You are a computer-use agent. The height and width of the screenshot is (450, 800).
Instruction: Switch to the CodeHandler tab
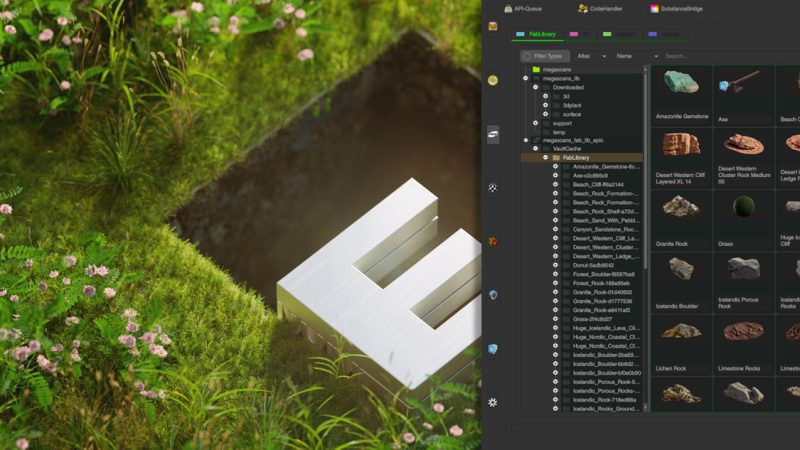coord(600,9)
